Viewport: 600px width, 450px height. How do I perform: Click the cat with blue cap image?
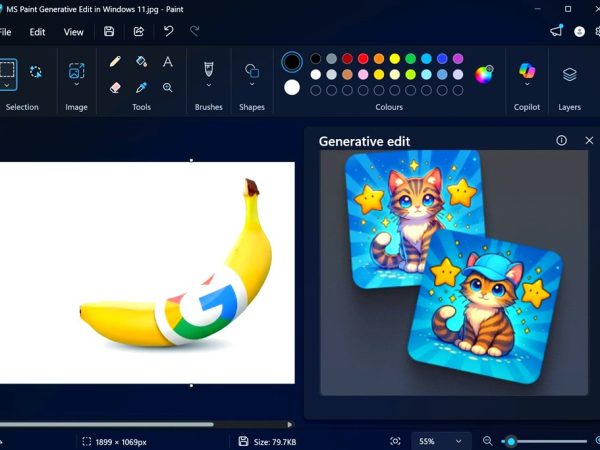coord(486,306)
